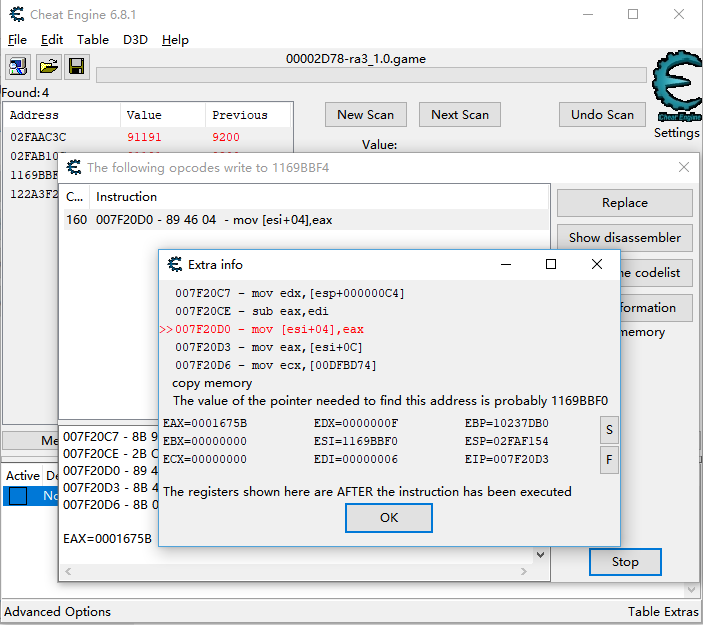The width and height of the screenshot is (703, 625).
Task: Open the File menu
Action: [17, 40]
